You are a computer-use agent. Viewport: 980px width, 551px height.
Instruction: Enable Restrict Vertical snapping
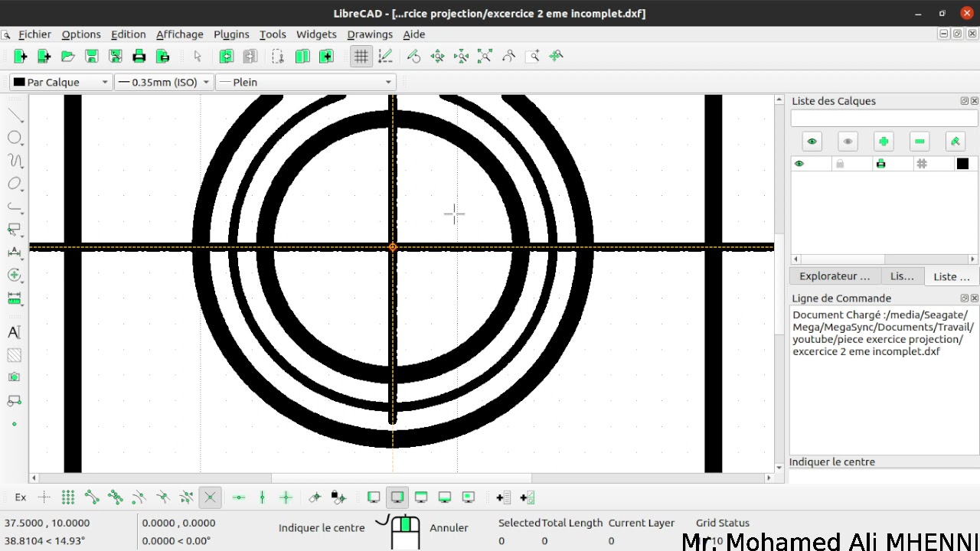[x=263, y=497]
